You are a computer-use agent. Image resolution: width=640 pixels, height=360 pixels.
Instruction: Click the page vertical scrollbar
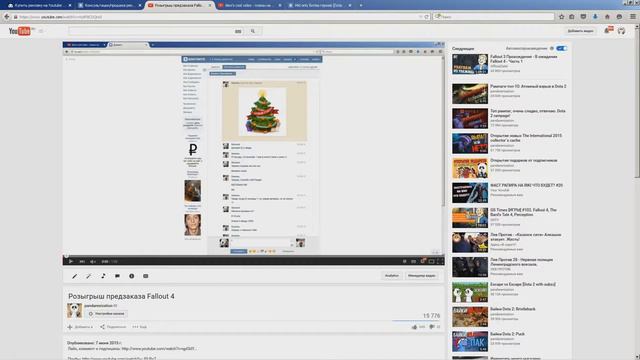tap(637, 102)
